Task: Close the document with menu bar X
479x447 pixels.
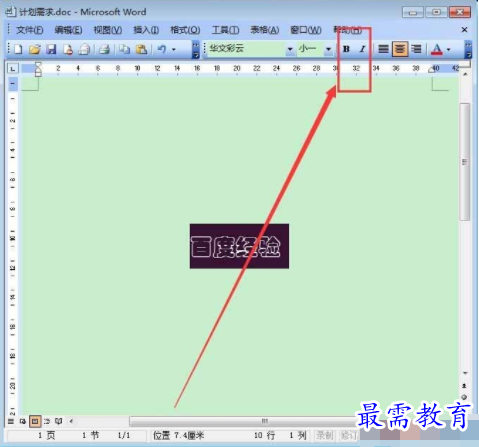Action: tap(464, 30)
